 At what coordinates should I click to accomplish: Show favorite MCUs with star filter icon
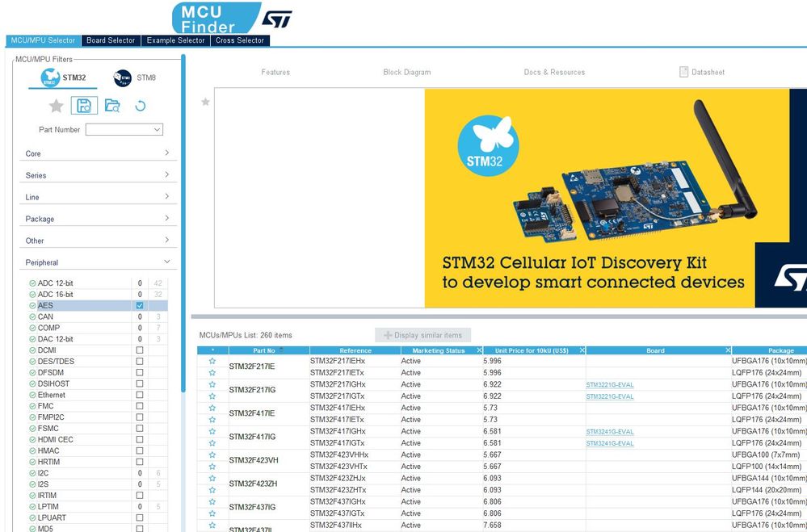[56, 106]
